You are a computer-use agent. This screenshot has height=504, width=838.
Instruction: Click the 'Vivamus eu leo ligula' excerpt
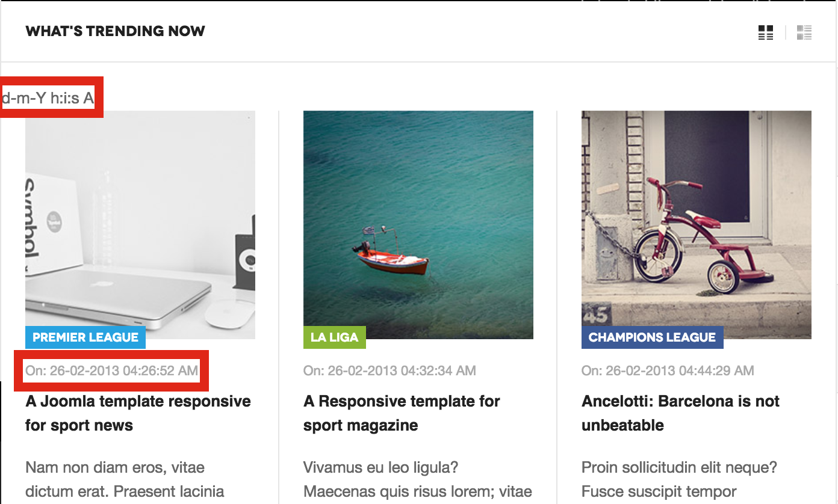[418, 479]
